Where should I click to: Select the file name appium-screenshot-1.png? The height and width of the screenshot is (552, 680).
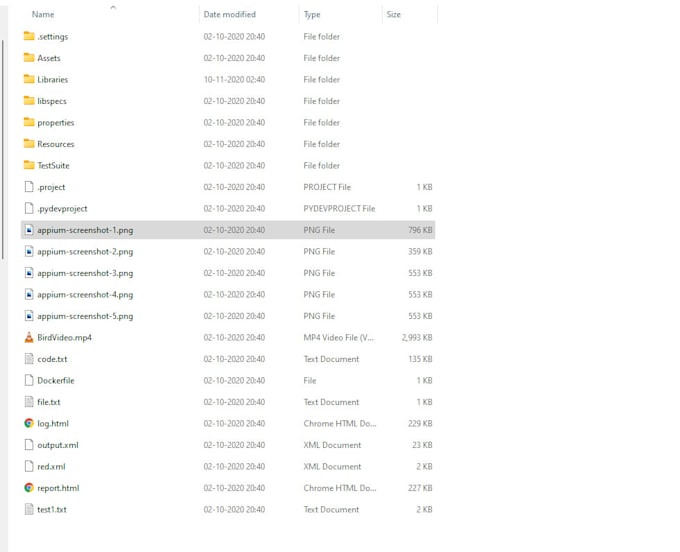pyautogui.click(x=85, y=230)
